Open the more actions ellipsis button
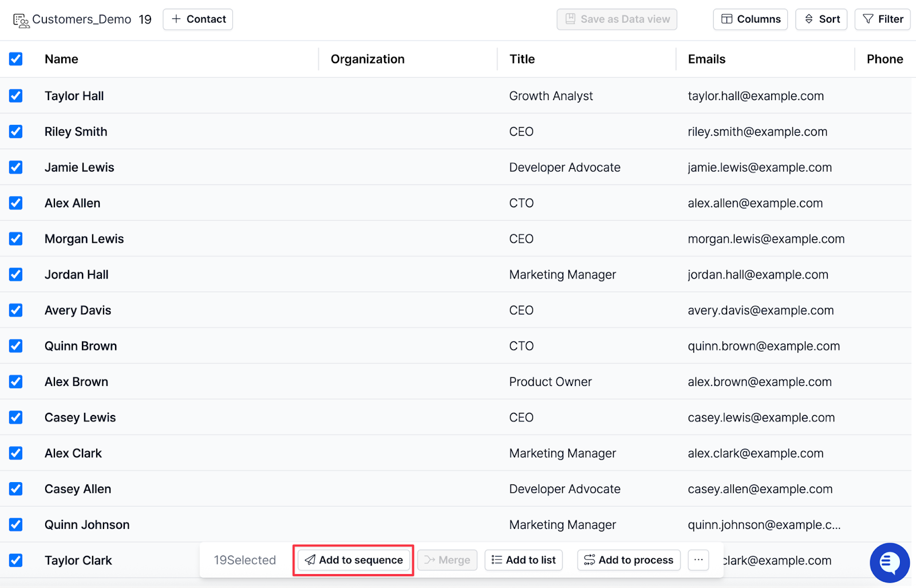916x588 pixels. pyautogui.click(x=698, y=560)
